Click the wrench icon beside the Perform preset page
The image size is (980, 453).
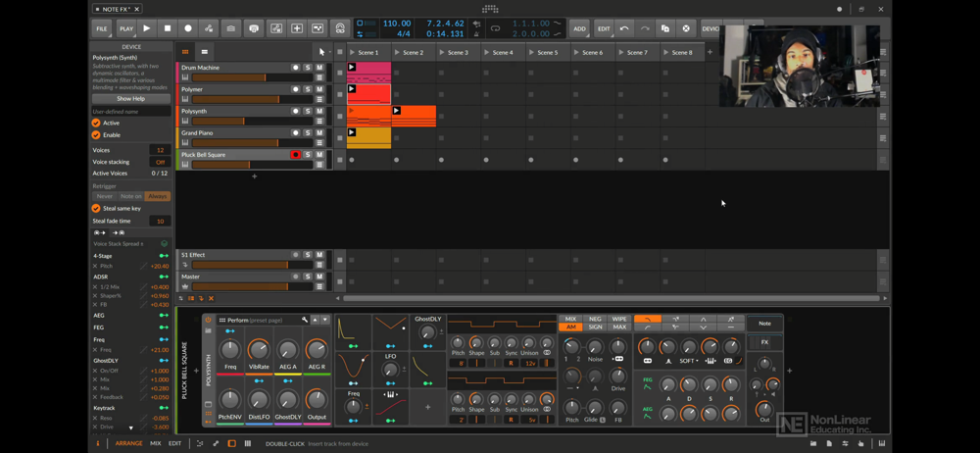coord(305,320)
